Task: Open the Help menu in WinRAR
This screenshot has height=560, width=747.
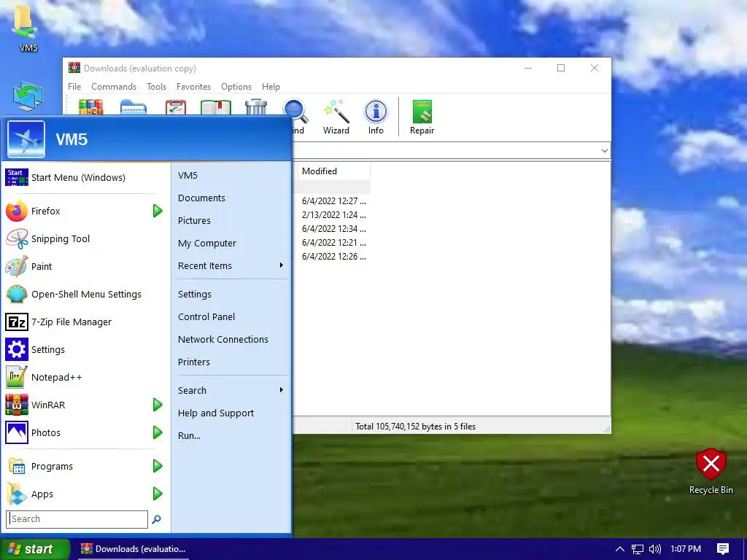Action: (x=271, y=87)
